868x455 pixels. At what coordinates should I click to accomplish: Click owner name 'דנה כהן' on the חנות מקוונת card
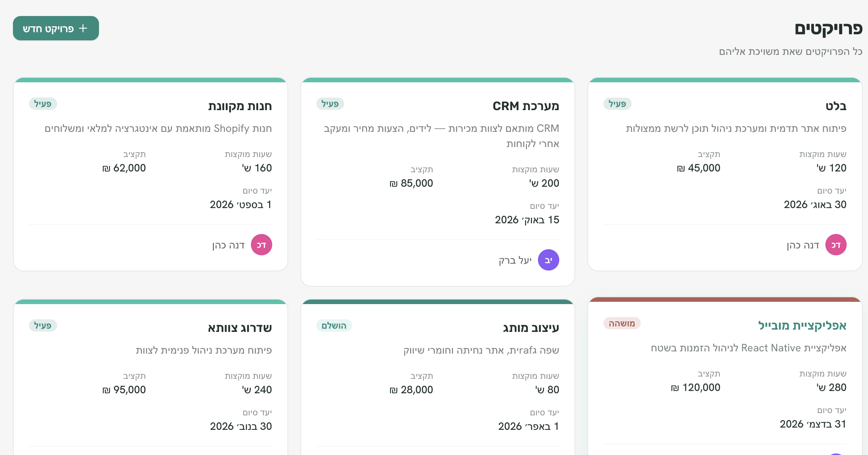228,245
